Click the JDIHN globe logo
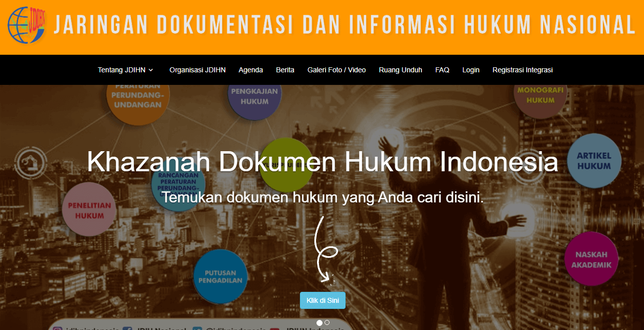 (27, 25)
